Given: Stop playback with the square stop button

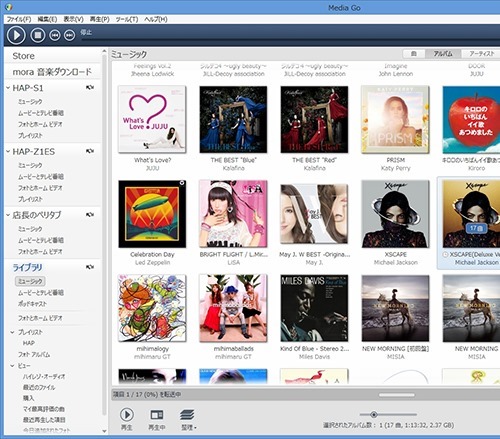Looking at the screenshot, I should [38, 35].
